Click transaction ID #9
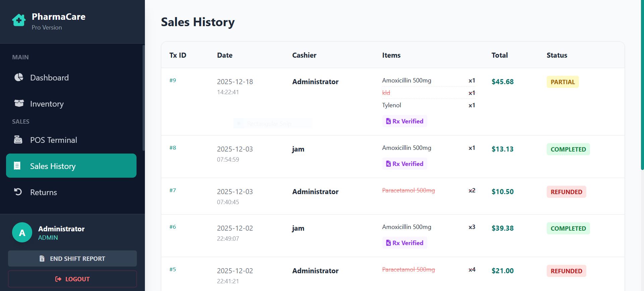Viewport: 644px width, 291px height. point(173,80)
